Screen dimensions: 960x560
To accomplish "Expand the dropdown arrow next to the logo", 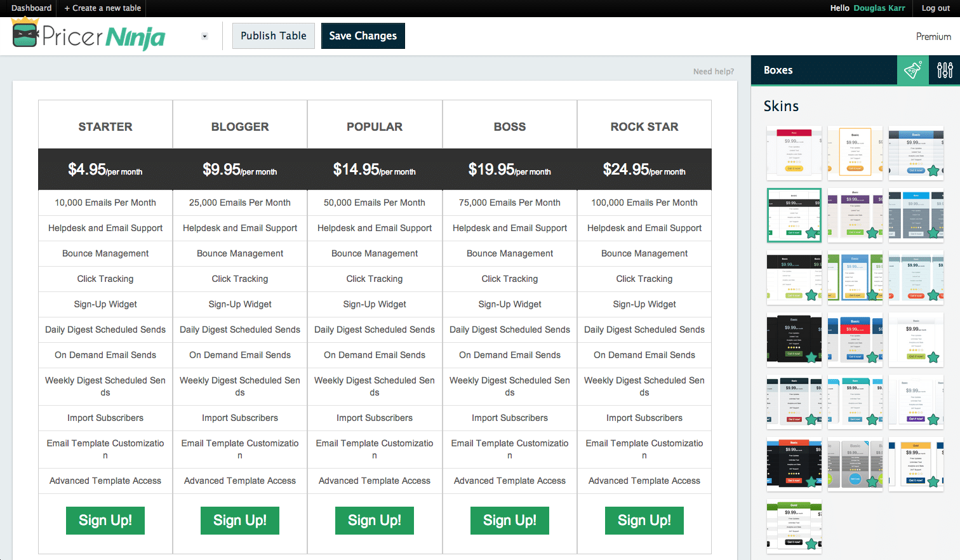I will click(x=204, y=36).
